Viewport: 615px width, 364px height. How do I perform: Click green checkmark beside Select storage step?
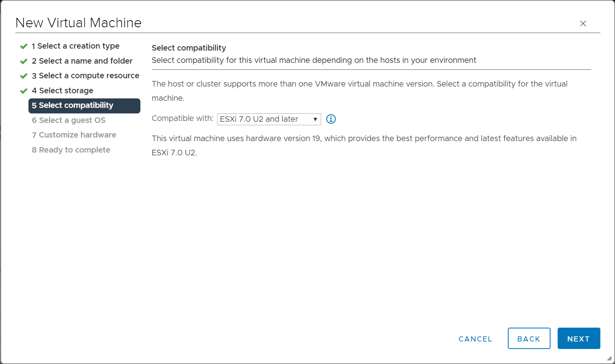click(24, 91)
